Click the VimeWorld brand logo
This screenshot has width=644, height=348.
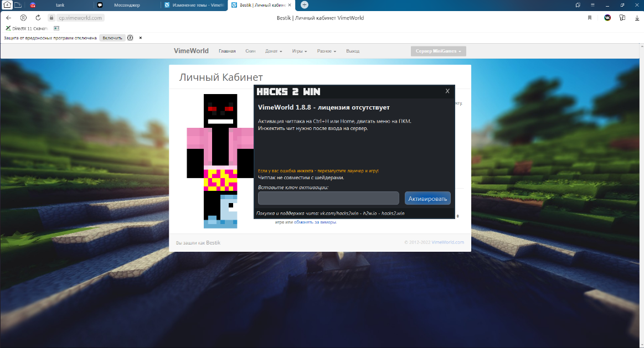coord(191,51)
